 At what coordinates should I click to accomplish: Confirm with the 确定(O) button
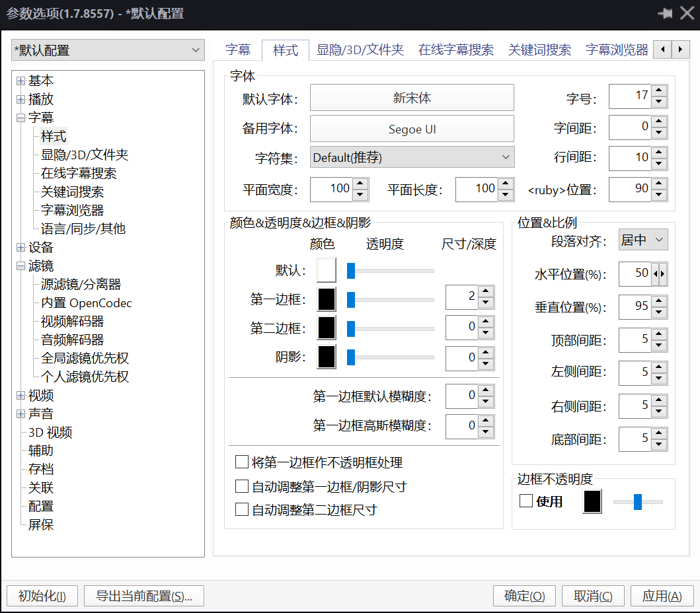[524, 596]
